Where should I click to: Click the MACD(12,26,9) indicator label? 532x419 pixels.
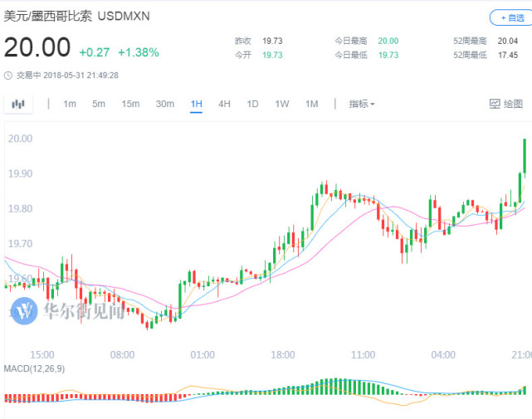[x=33, y=367]
